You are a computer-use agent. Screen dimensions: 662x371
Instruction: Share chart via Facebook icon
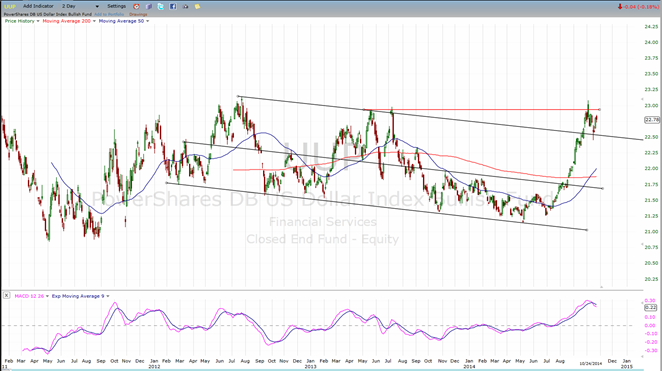pos(173,6)
